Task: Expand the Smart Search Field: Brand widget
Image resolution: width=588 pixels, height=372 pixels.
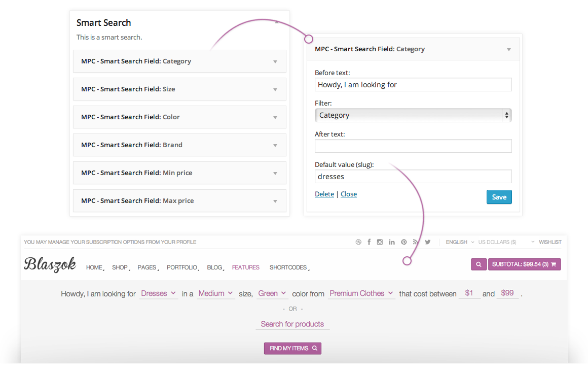Action: click(x=179, y=145)
